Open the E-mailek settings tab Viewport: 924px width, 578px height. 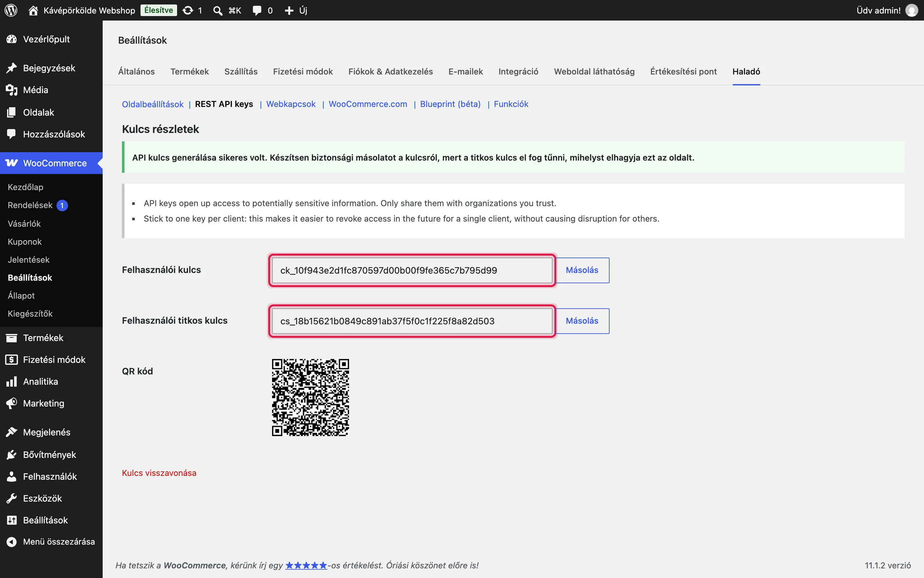[466, 72]
